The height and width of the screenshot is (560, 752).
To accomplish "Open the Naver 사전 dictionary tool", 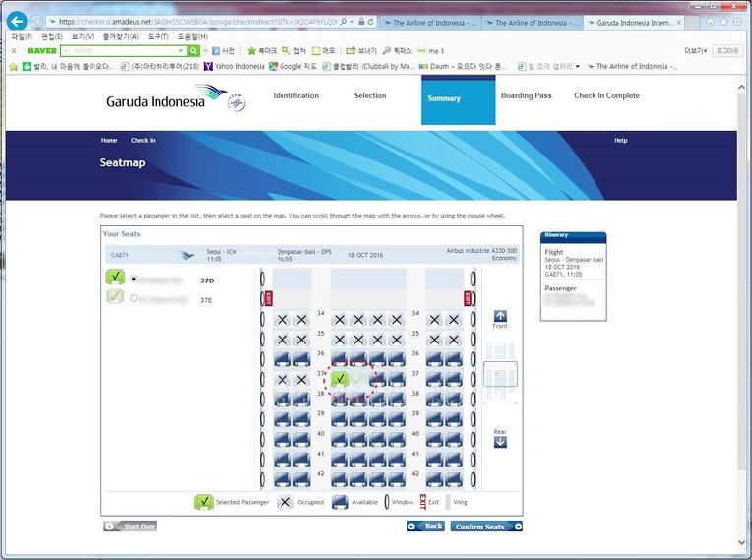I will [223, 51].
